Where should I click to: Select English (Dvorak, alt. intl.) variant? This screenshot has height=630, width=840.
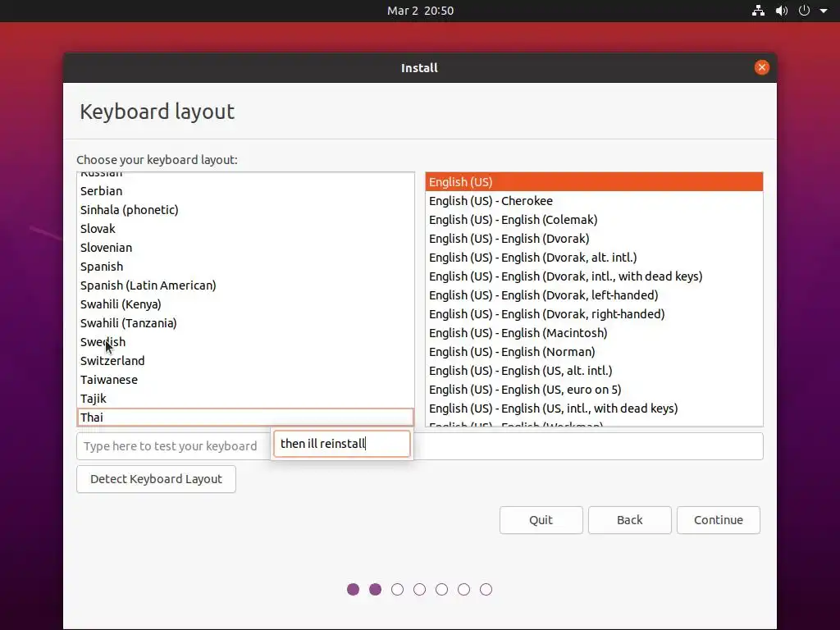[594, 258]
